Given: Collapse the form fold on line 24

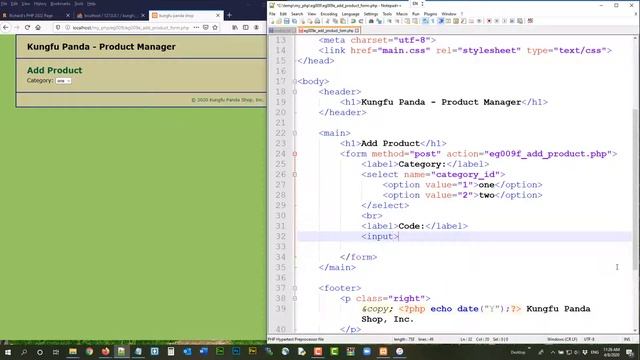Looking at the screenshot, I should coord(295,154).
